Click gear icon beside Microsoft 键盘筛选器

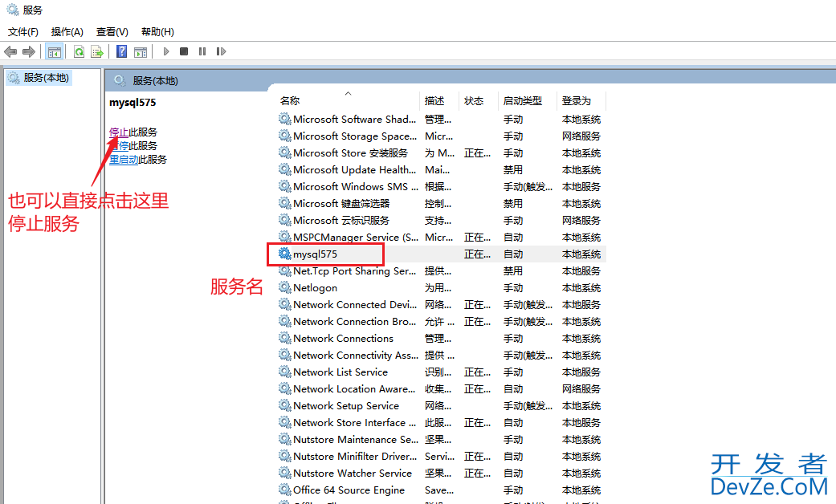tap(285, 203)
